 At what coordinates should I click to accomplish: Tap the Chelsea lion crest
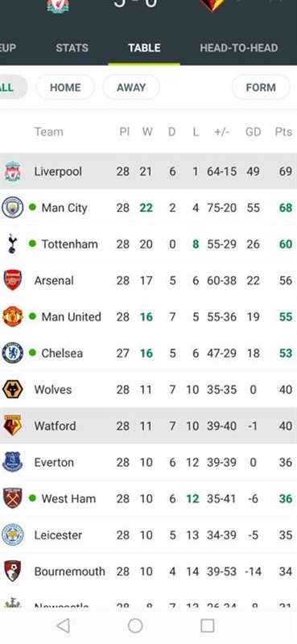pyautogui.click(x=13, y=353)
